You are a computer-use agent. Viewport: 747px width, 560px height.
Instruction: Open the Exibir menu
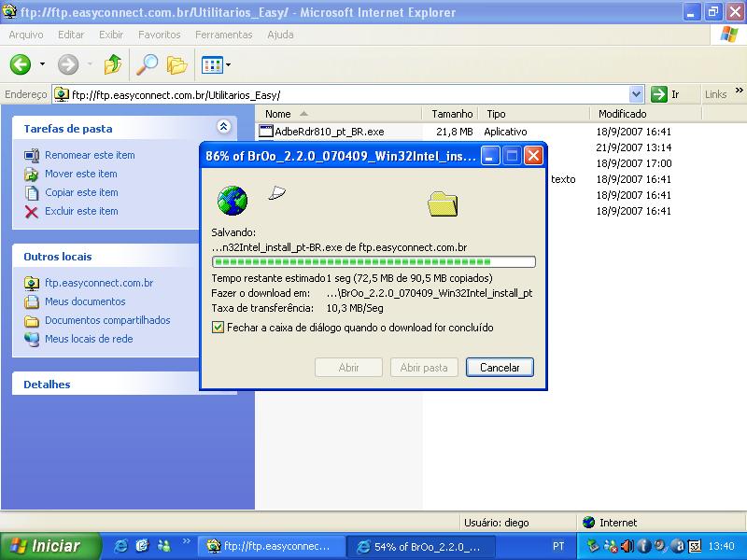click(111, 35)
